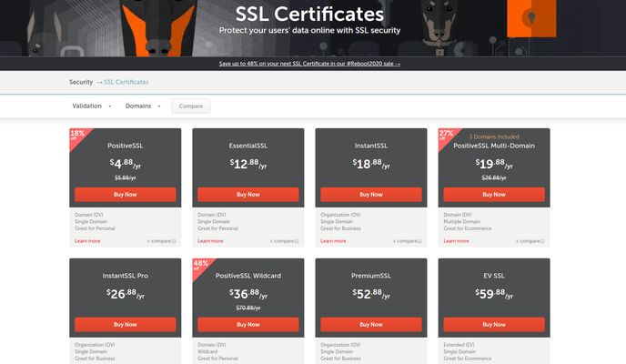Learn more about PositiveSSL
626x364 pixels.
[x=87, y=241]
